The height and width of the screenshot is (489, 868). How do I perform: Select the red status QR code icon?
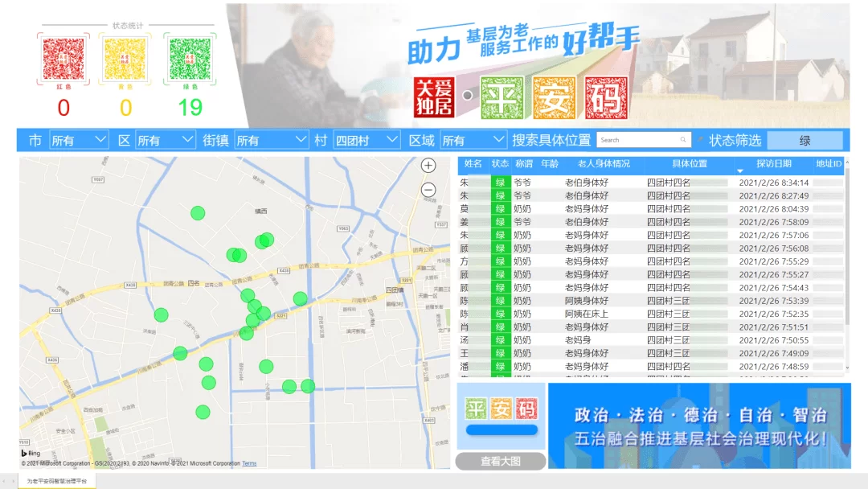point(63,60)
